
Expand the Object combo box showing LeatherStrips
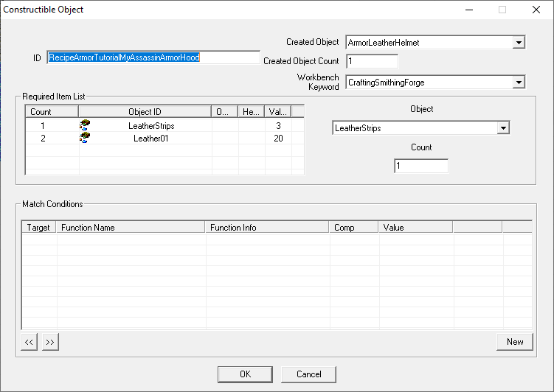(x=503, y=127)
